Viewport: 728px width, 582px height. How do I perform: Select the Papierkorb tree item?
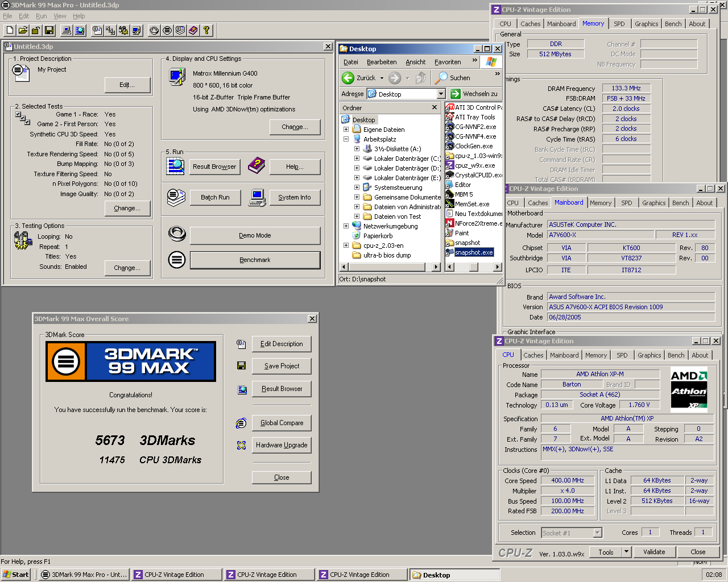378,236
